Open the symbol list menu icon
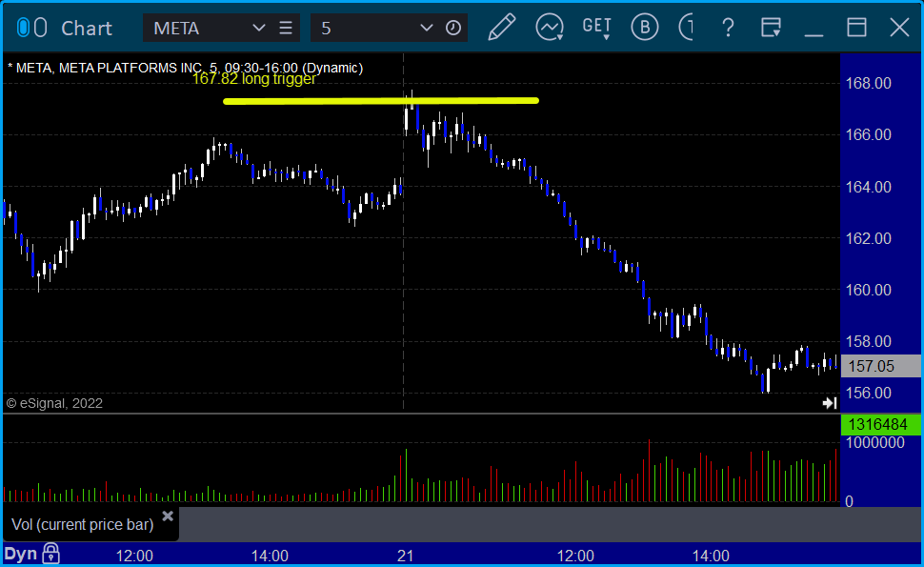 coord(286,28)
